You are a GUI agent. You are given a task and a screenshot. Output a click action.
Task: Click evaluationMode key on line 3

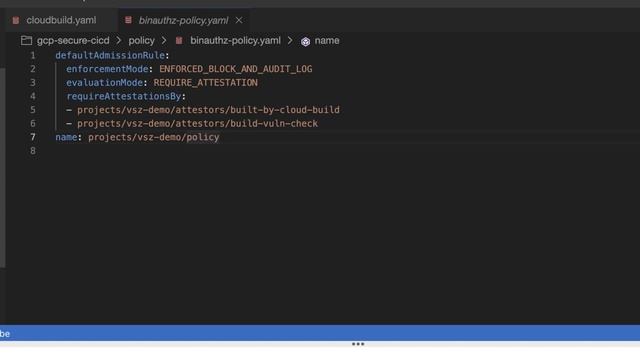pyautogui.click(x=104, y=83)
